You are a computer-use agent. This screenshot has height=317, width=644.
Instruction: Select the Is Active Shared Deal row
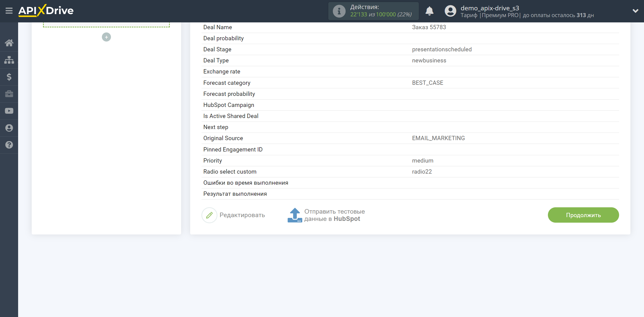[x=410, y=116]
